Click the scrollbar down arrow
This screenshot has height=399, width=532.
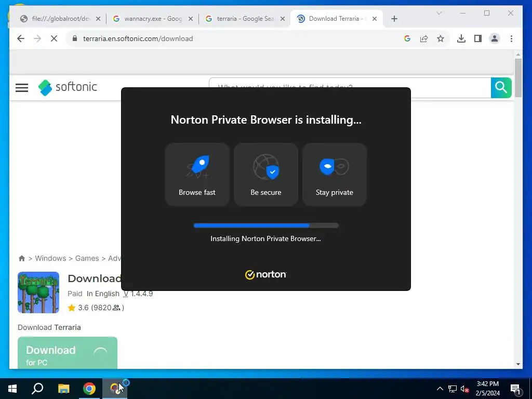point(518,364)
